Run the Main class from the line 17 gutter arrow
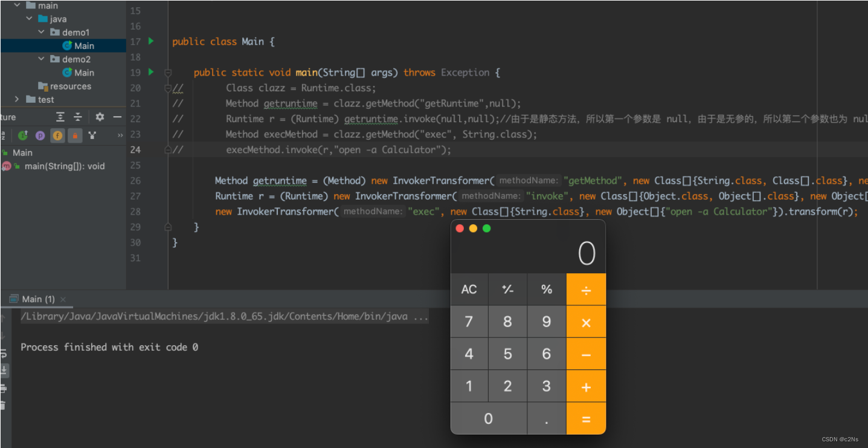 [x=150, y=41]
